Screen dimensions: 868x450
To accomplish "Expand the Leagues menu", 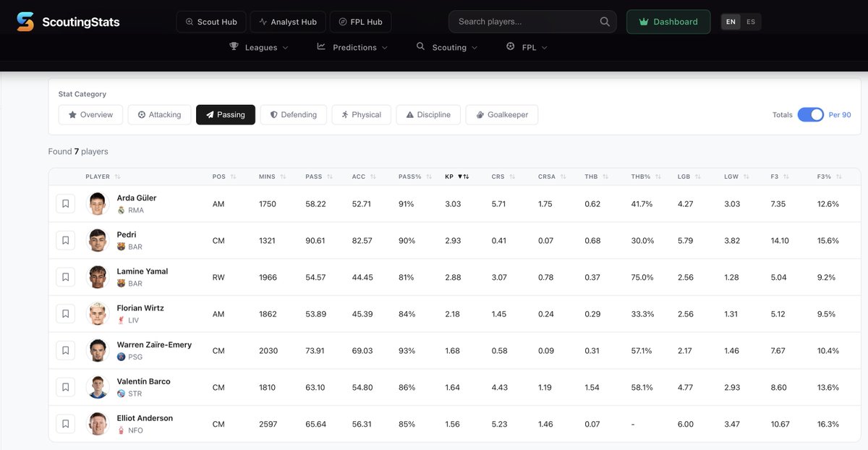I will 260,47.
